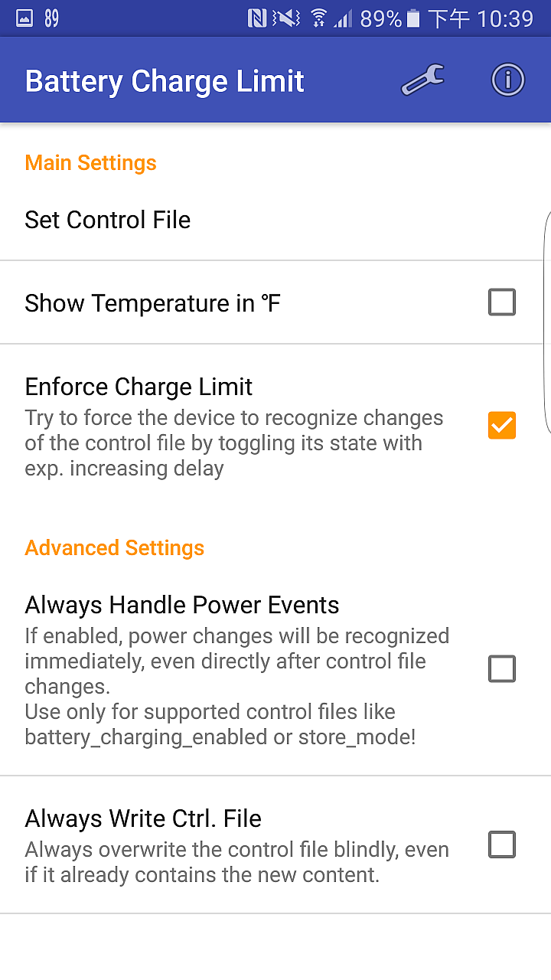Enable Show Temperature in °F checkbox
This screenshot has width=551, height=980.
click(x=502, y=302)
